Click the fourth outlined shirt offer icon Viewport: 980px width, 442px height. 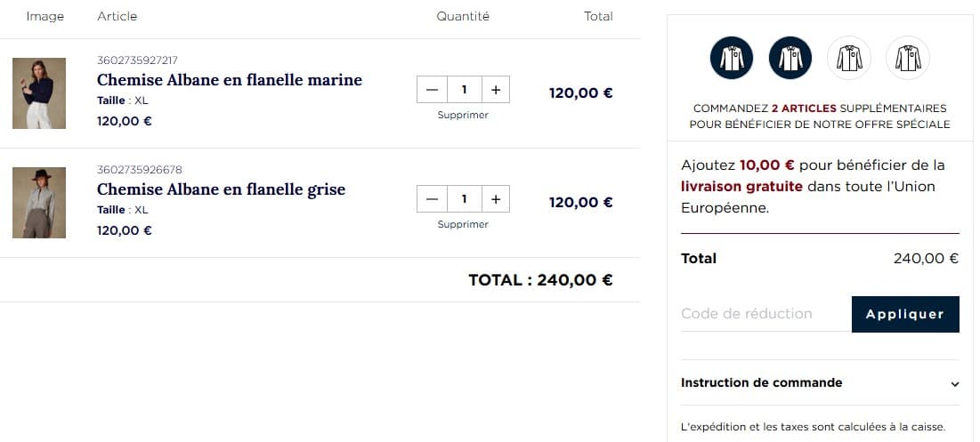coord(908,59)
